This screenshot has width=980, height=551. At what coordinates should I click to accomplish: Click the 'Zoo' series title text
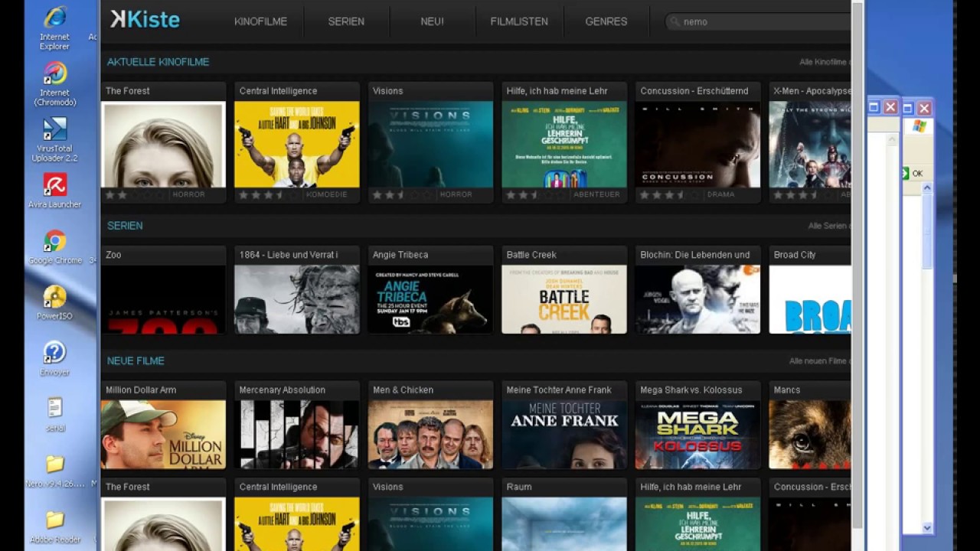pyautogui.click(x=113, y=255)
